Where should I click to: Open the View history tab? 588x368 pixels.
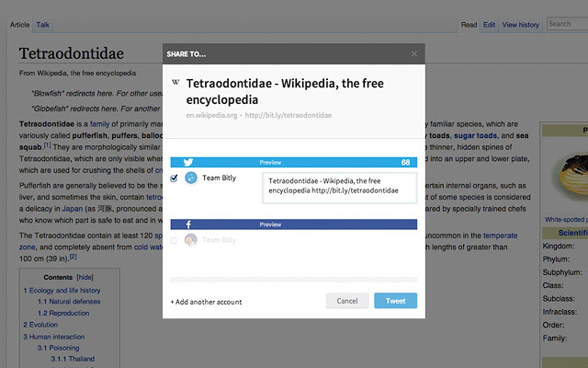pyautogui.click(x=521, y=25)
